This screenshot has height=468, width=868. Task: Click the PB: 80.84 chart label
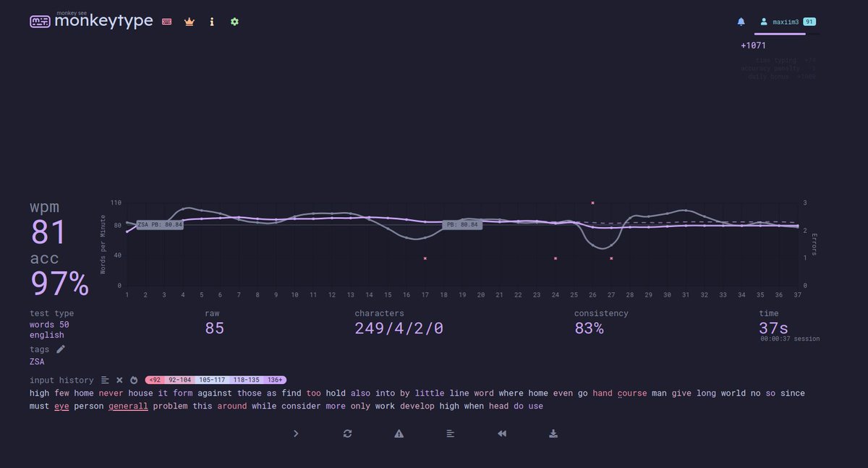click(x=461, y=225)
